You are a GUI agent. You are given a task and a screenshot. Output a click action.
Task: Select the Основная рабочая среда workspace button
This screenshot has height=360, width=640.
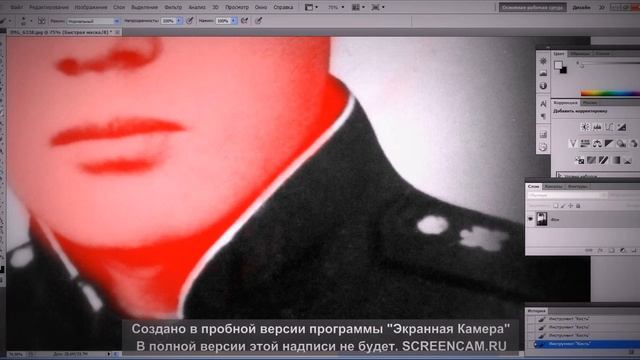[x=532, y=7]
